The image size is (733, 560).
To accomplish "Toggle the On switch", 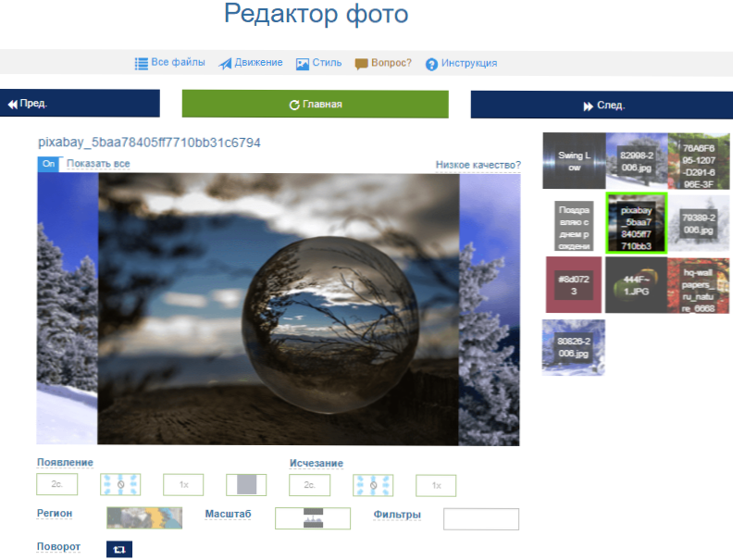I will (49, 164).
